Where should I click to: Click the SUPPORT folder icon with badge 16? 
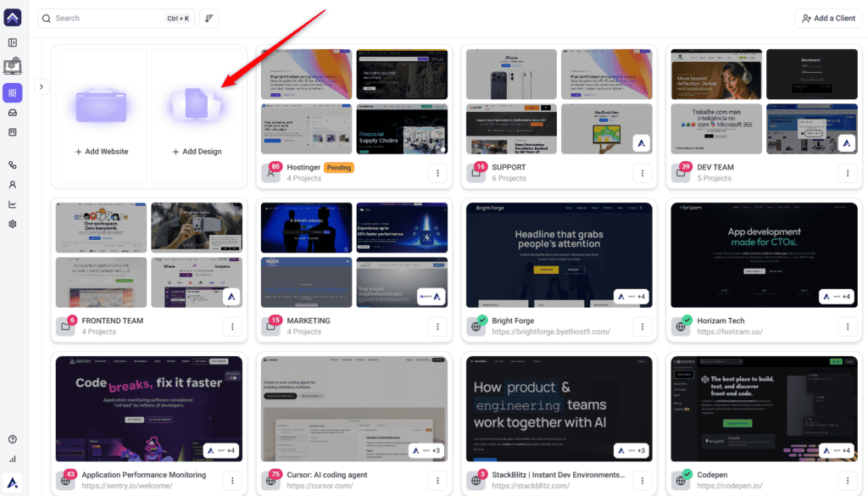click(x=476, y=173)
